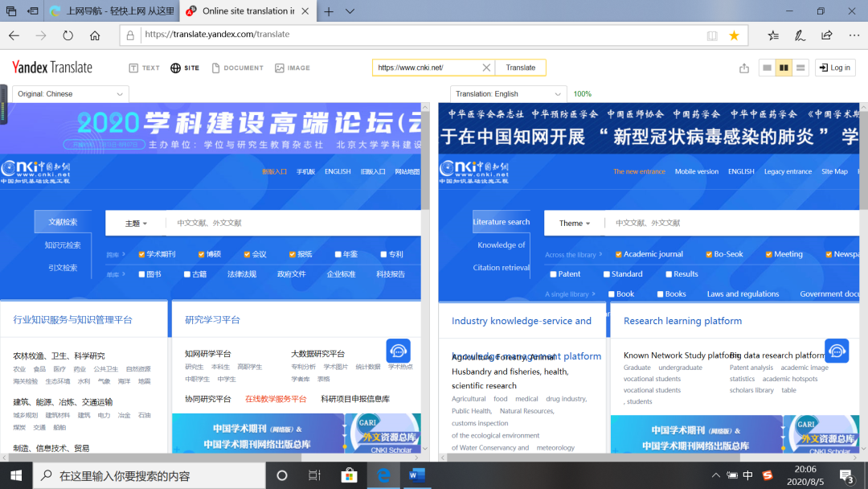Open the Task View icon
This screenshot has width=868, height=489.
pyautogui.click(x=314, y=475)
